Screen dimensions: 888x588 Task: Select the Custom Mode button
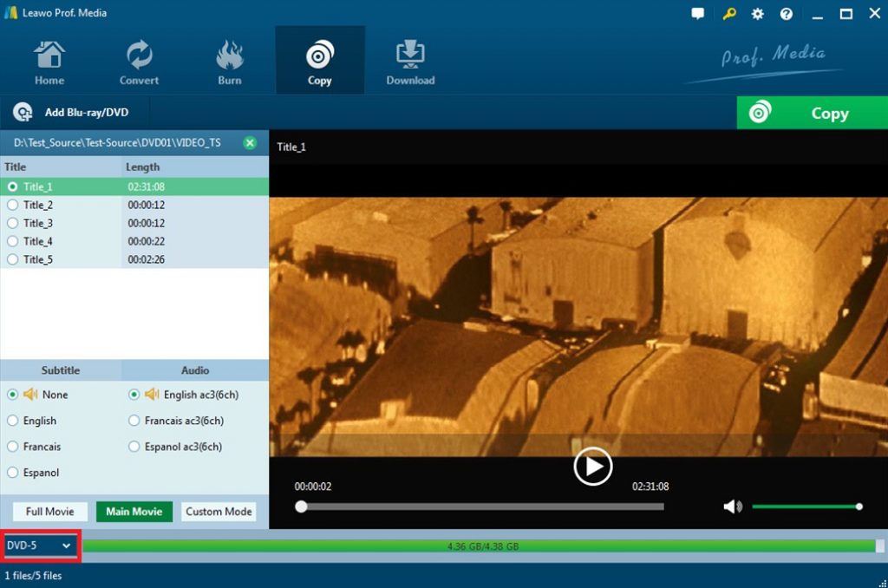(219, 511)
